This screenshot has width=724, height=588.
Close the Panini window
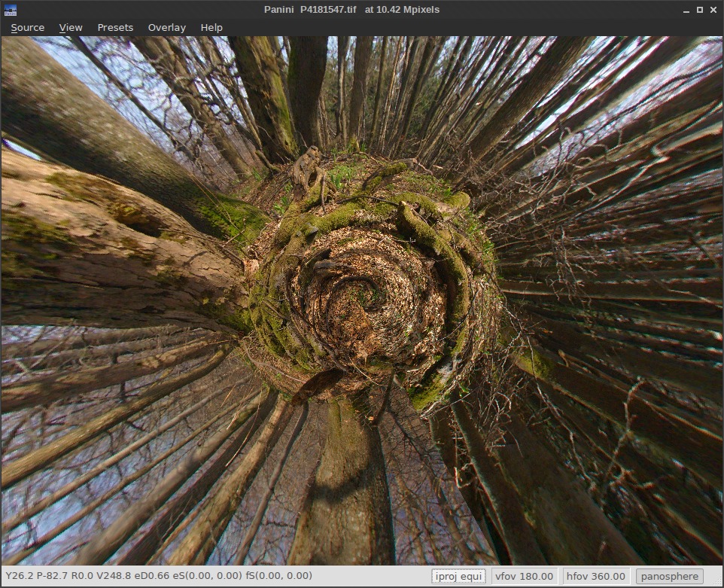pos(713,10)
